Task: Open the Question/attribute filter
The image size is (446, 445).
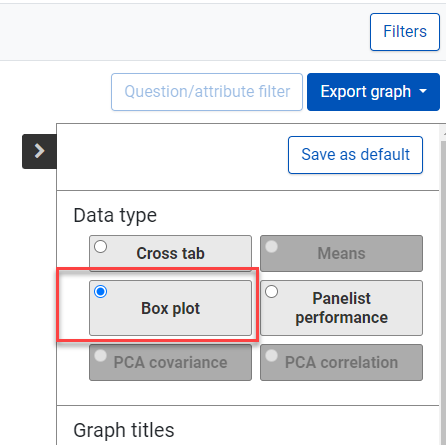Action: click(x=207, y=92)
